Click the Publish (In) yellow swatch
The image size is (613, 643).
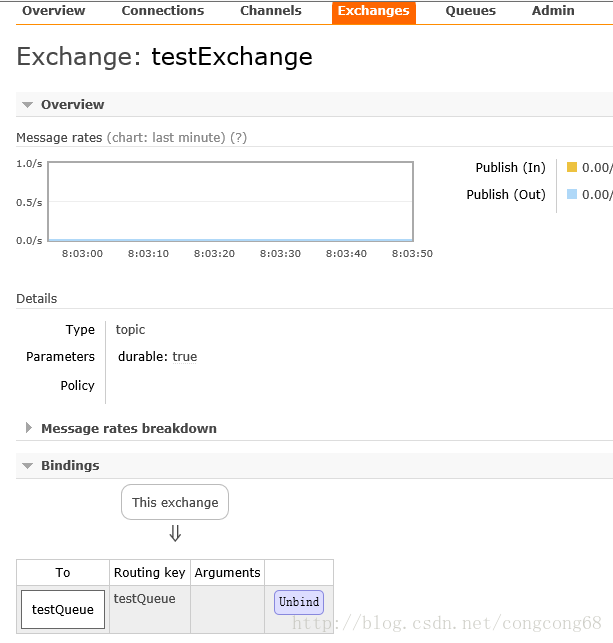(572, 167)
